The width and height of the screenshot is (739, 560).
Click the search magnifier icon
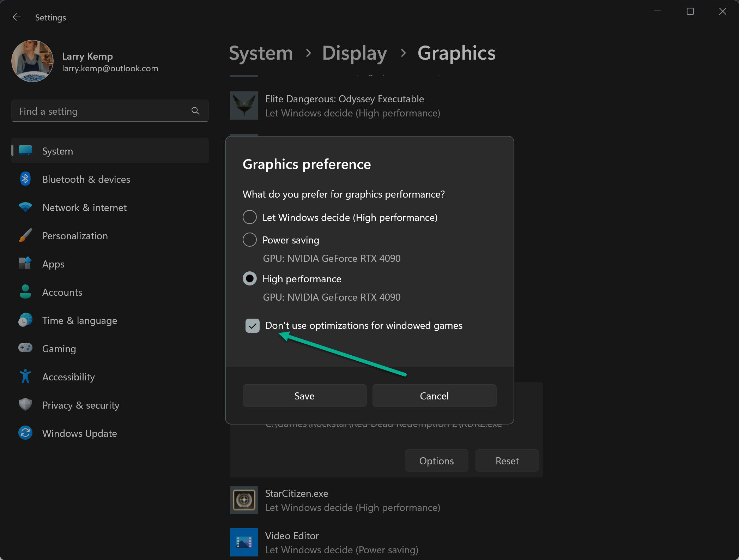click(195, 111)
